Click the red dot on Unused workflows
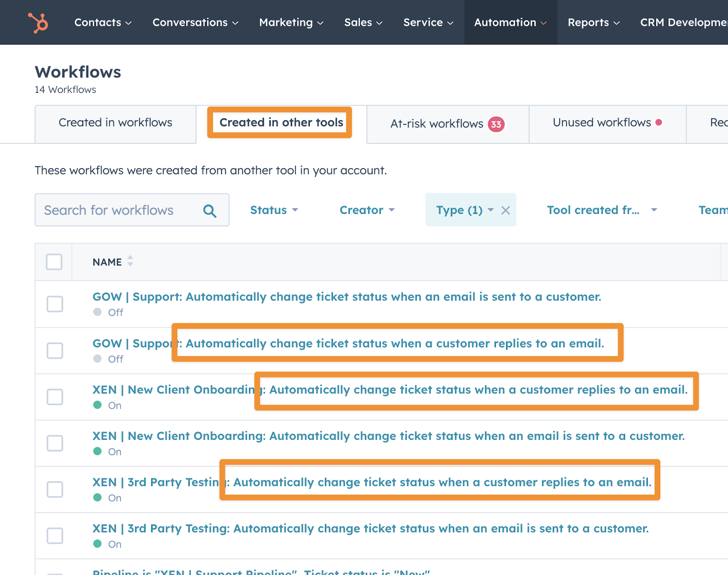Viewport: 728px width, 575px height. tap(658, 122)
